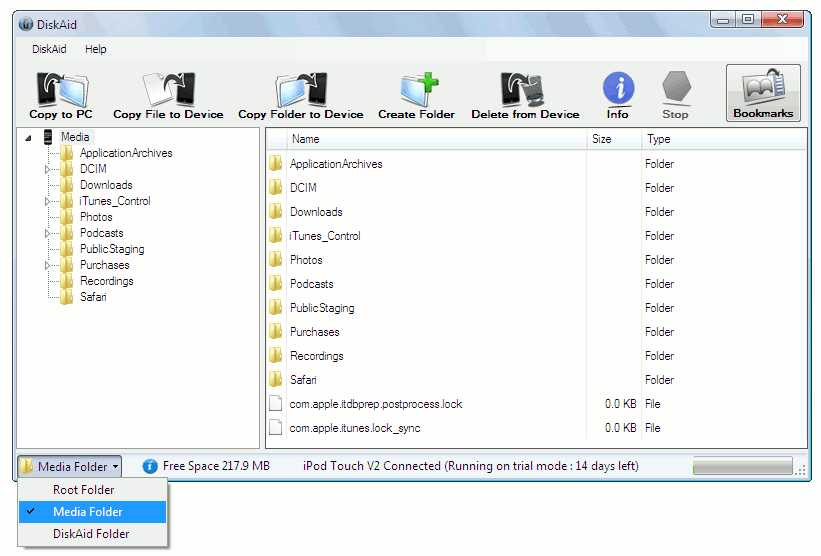Open the Info button
Image resolution: width=821 pixels, height=556 pixels.
click(x=618, y=95)
